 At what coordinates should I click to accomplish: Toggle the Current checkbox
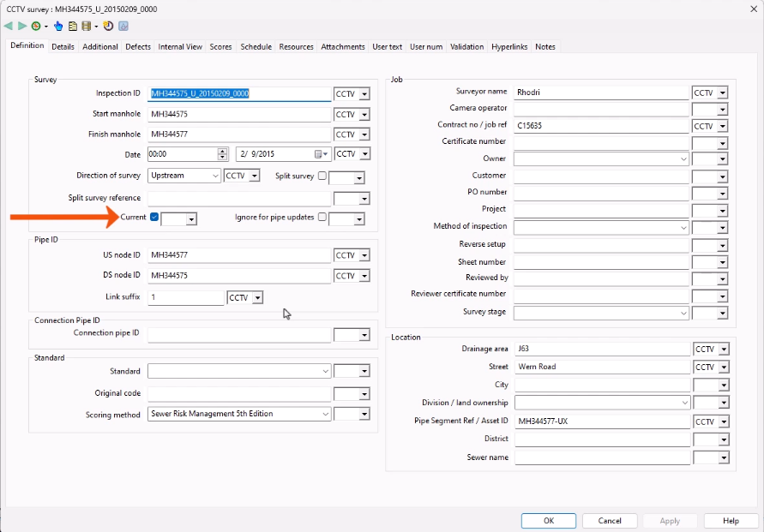pos(154,218)
